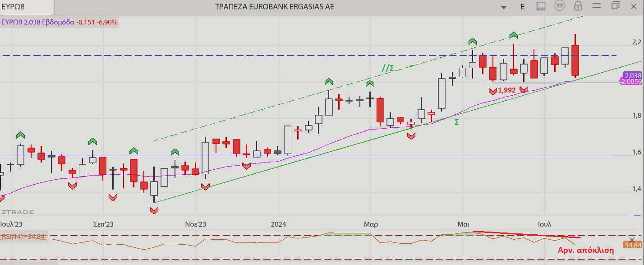
Task: Select the red 1,992 support label
Action: tap(507, 90)
